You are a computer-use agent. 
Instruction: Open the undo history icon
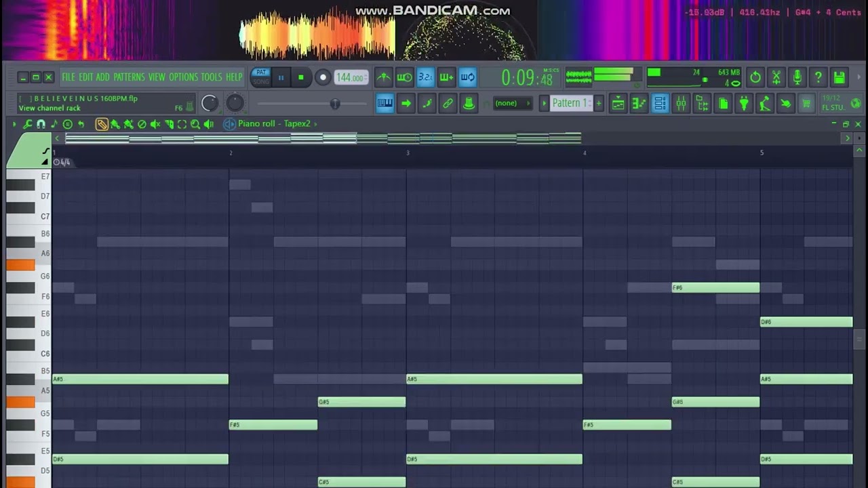755,77
